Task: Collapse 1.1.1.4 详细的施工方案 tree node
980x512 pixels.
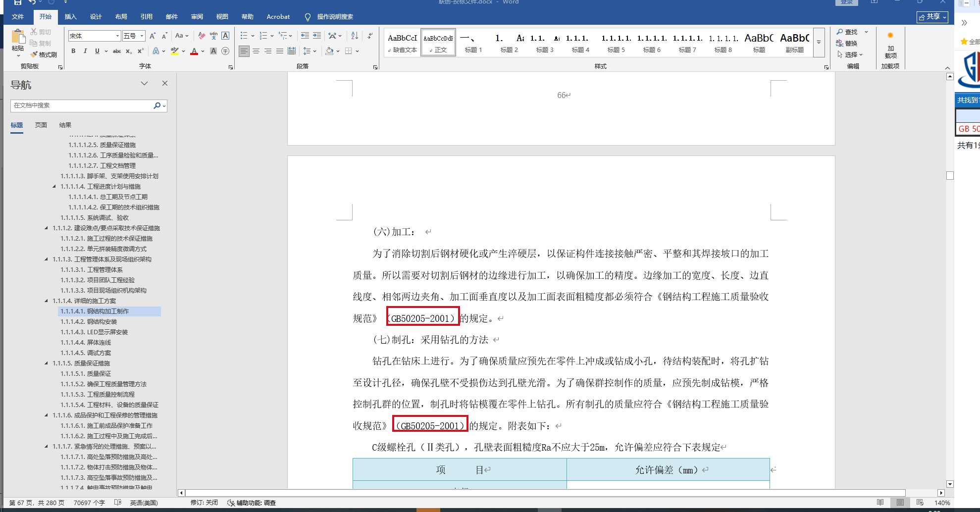Action: tap(46, 301)
